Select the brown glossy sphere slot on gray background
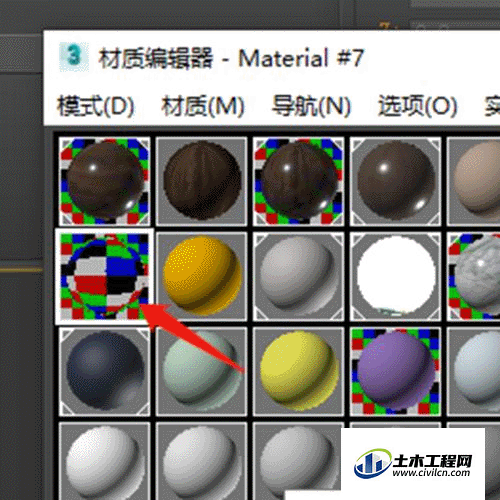Image resolution: width=500 pixels, height=500 pixels. 396,181
